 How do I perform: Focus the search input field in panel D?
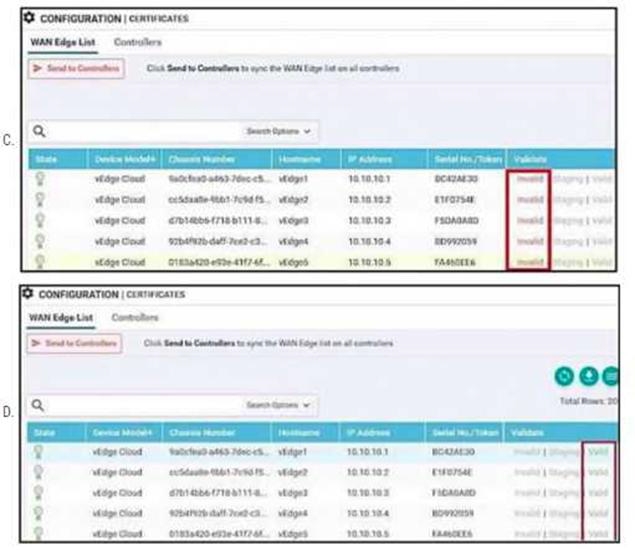pyautogui.click(x=143, y=405)
